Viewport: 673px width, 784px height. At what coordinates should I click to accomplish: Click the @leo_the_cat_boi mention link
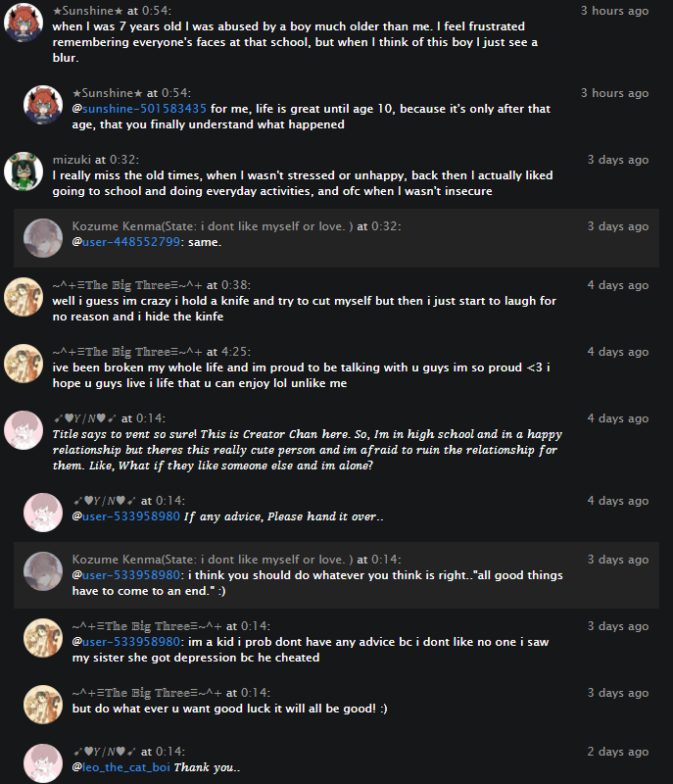click(121, 767)
